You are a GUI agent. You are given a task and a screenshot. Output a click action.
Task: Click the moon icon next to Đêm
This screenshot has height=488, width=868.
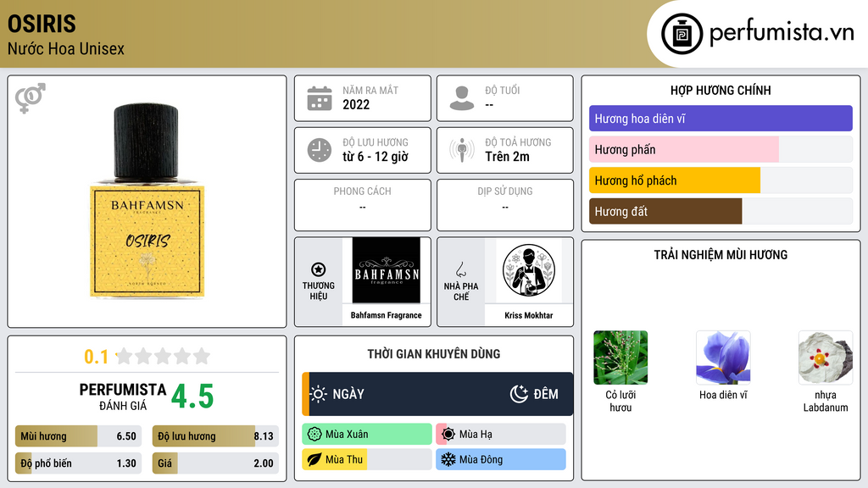click(x=520, y=394)
